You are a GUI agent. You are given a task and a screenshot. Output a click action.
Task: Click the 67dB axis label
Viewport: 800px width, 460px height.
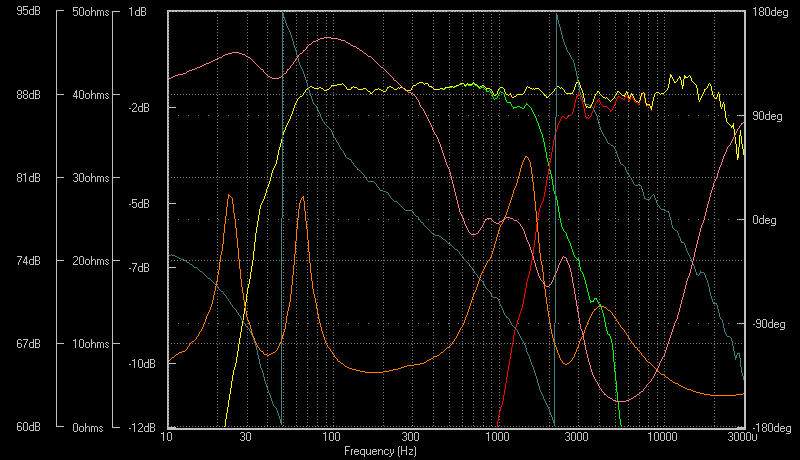(28, 344)
